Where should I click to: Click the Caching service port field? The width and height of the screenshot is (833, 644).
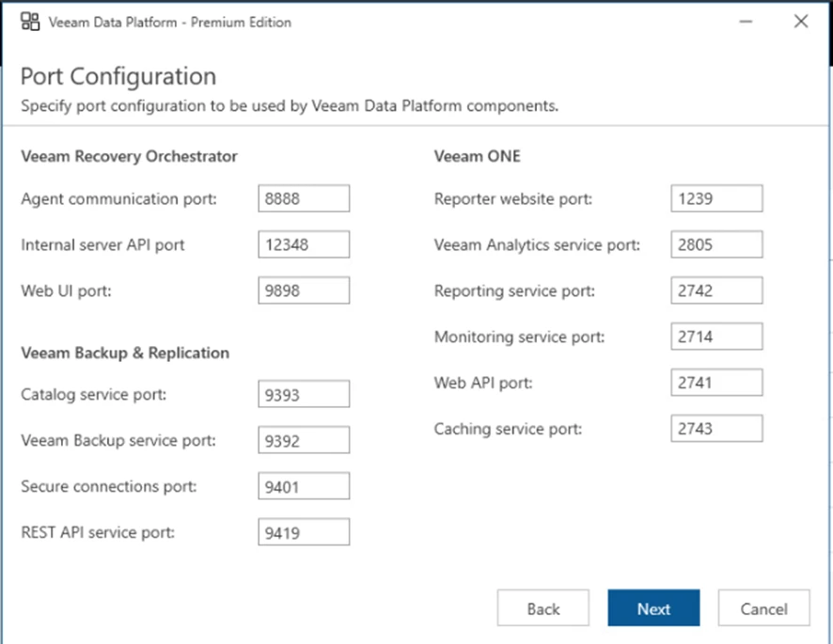pos(717,429)
